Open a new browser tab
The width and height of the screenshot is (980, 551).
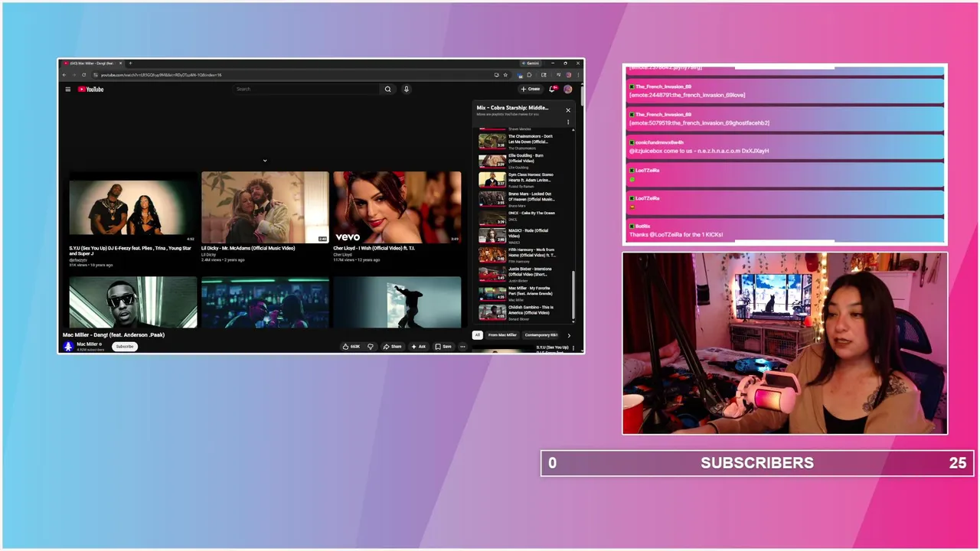click(x=130, y=64)
